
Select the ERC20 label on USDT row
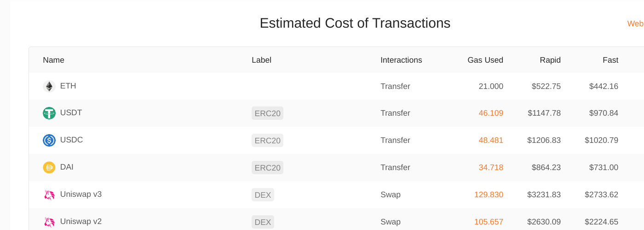pos(267,113)
